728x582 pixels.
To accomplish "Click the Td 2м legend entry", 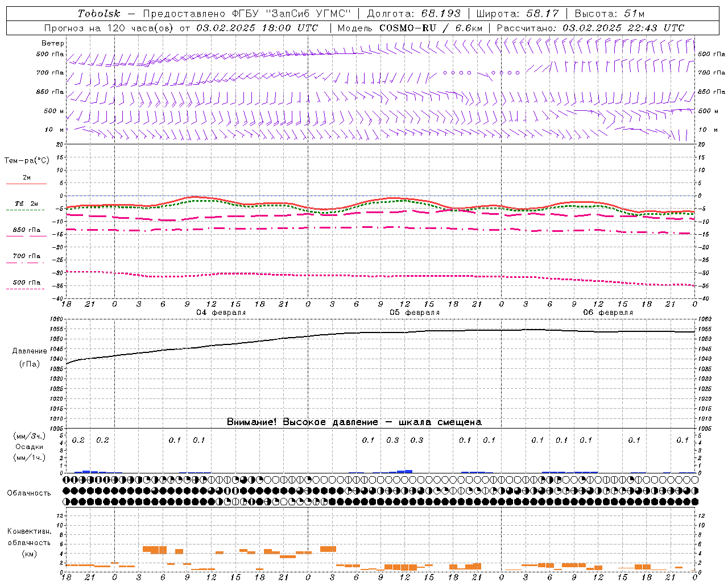I will click(x=26, y=203).
